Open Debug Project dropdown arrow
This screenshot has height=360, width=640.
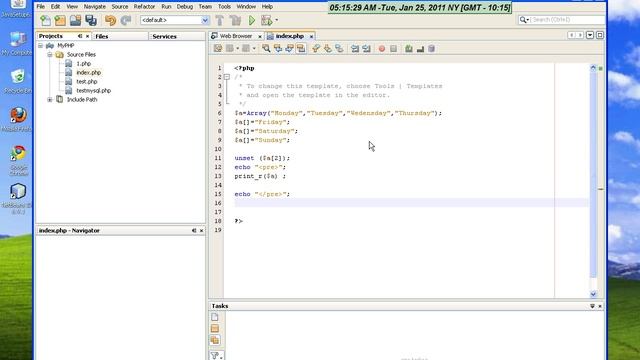(276, 20)
